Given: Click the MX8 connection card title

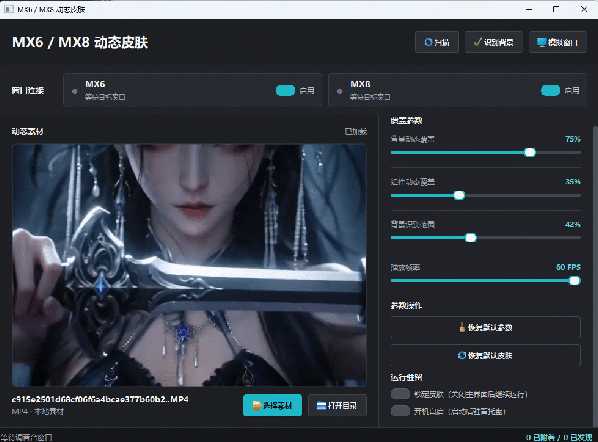Looking at the screenshot, I should 360,84.
